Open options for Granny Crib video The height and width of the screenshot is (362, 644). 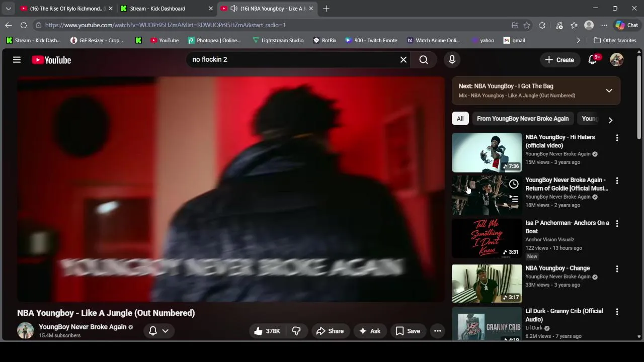(x=617, y=312)
